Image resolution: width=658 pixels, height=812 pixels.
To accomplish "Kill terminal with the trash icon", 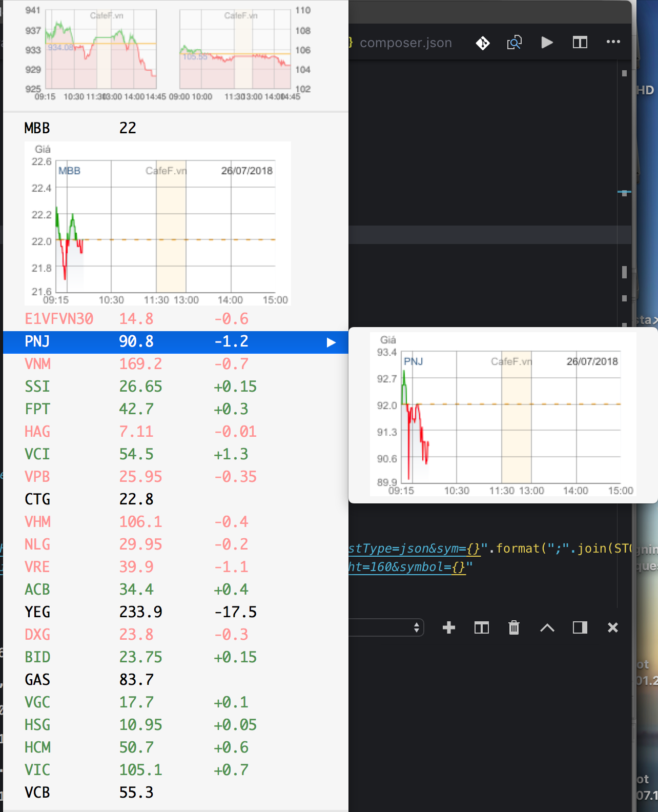I will tap(513, 627).
